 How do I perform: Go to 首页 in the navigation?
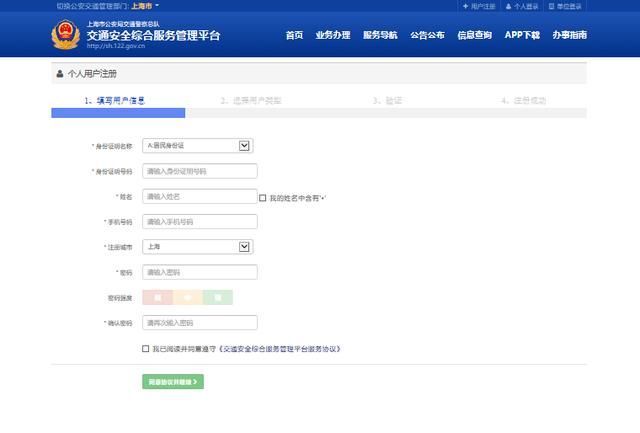pyautogui.click(x=294, y=35)
